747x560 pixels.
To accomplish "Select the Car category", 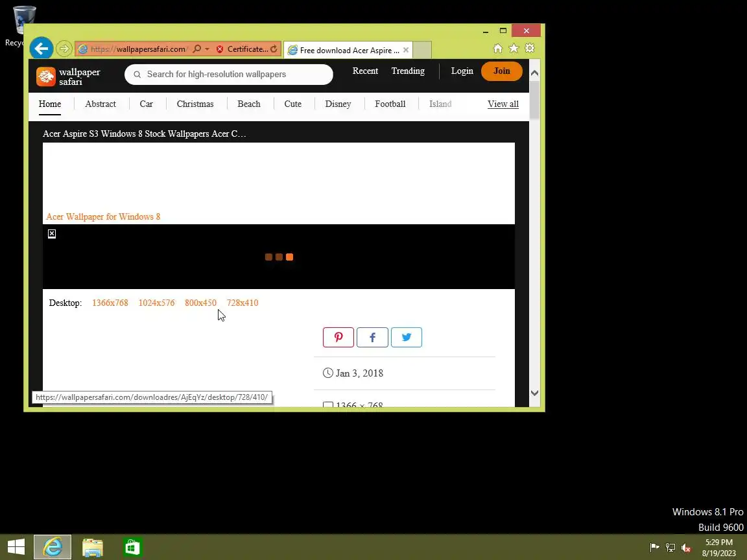I will click(147, 104).
